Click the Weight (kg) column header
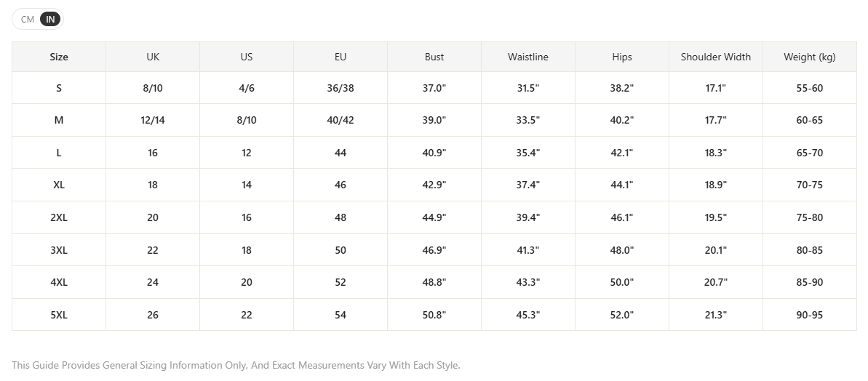Image resolution: width=868 pixels, height=381 pixels. [x=810, y=57]
